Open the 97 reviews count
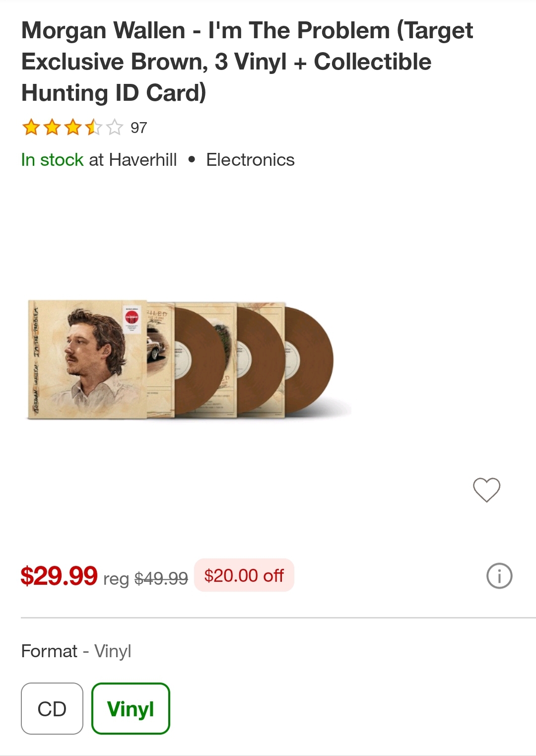Screen dimensions: 536x756 pyautogui.click(x=139, y=128)
